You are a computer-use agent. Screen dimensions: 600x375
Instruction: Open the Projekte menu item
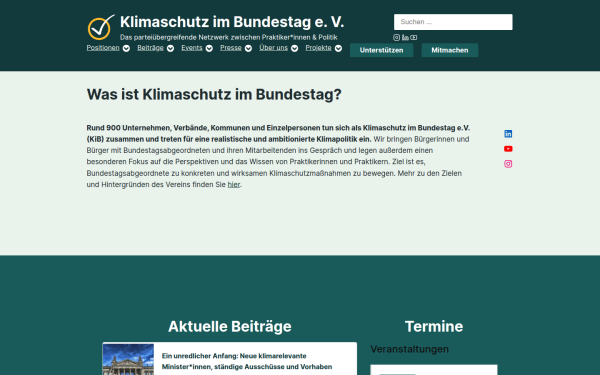[x=318, y=48]
